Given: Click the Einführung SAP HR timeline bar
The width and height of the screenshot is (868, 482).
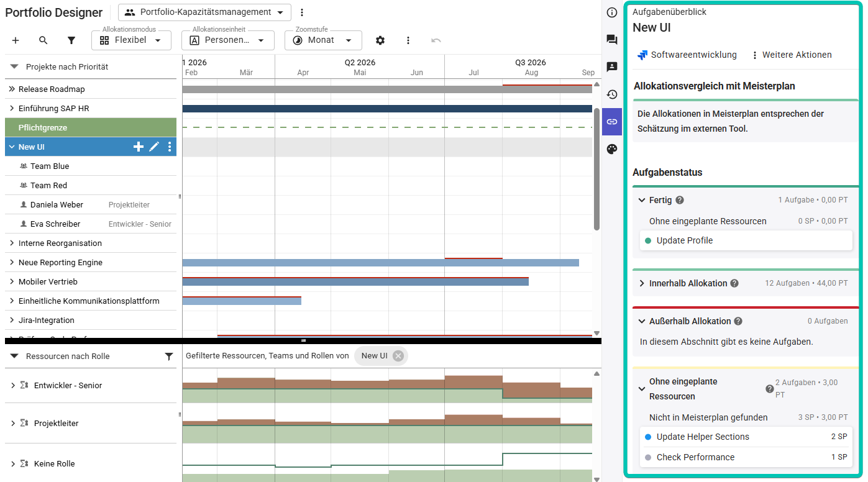Looking at the screenshot, I should pos(387,109).
